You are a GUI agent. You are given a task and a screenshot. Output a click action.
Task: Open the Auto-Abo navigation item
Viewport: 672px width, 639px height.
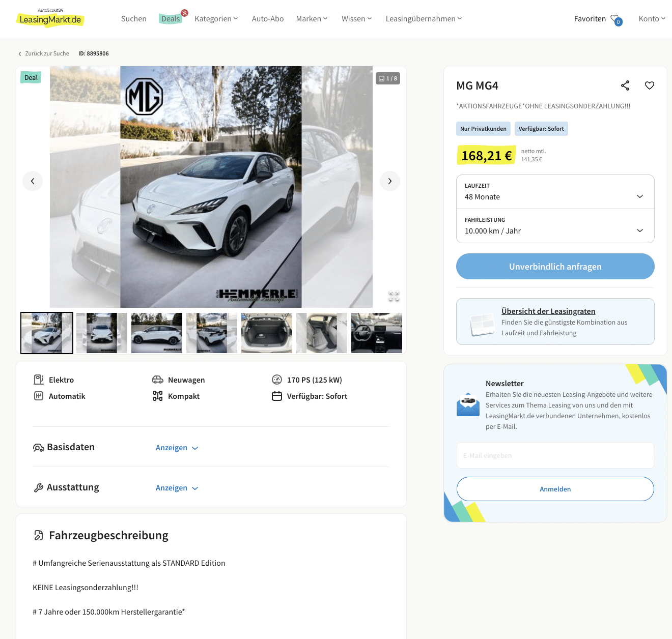(268, 19)
